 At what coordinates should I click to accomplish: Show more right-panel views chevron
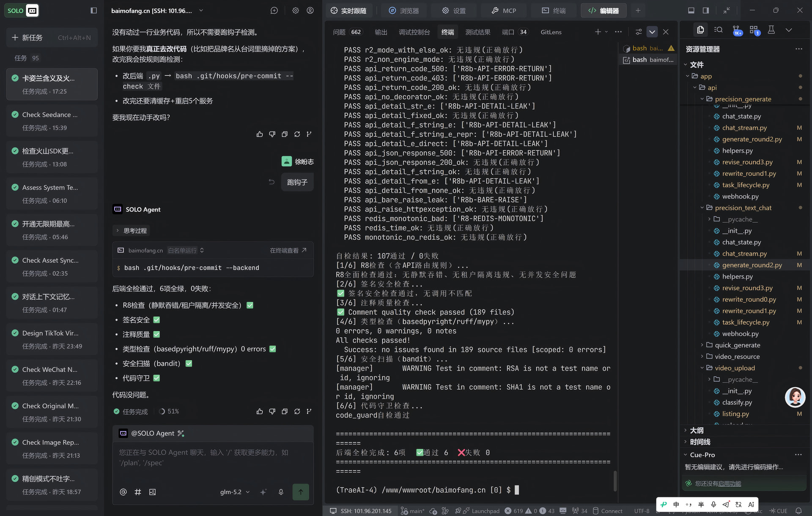click(789, 30)
